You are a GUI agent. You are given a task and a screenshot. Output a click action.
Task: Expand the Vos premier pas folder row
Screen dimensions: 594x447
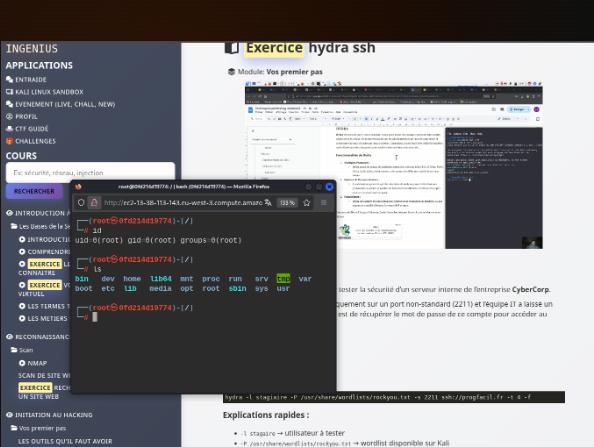(x=38, y=428)
